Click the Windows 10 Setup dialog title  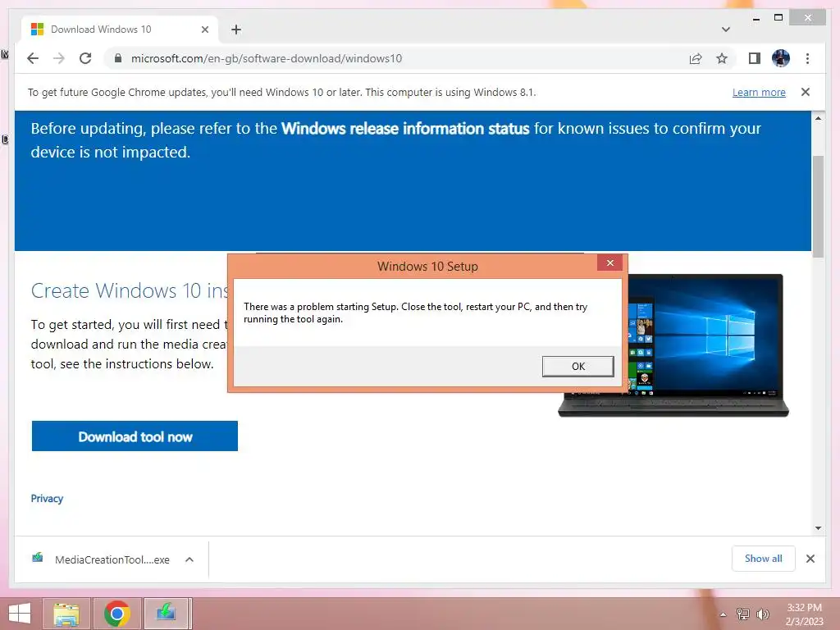tap(427, 267)
